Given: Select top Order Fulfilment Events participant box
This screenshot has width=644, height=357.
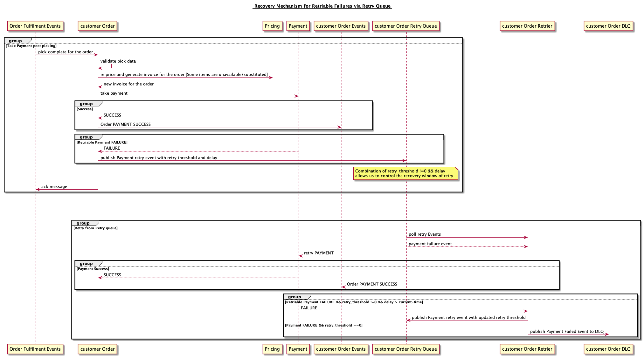Looking at the screenshot, I should coord(35,26).
